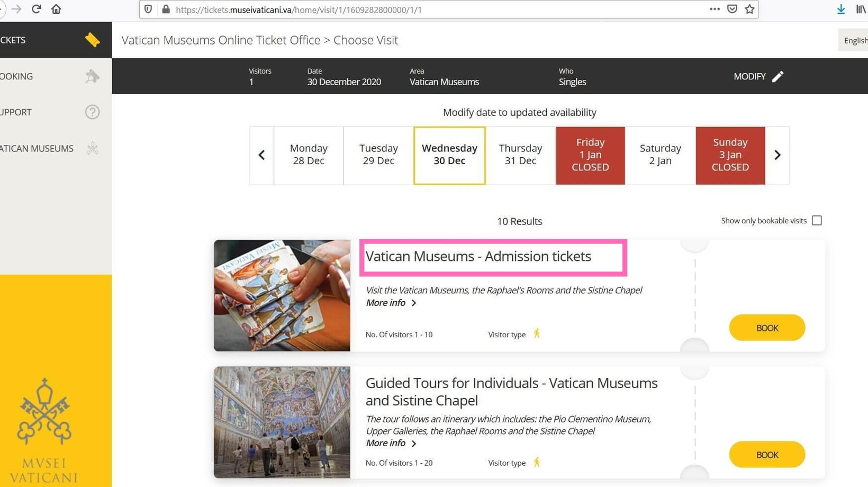Open the page actions three-dots menu

[715, 9]
